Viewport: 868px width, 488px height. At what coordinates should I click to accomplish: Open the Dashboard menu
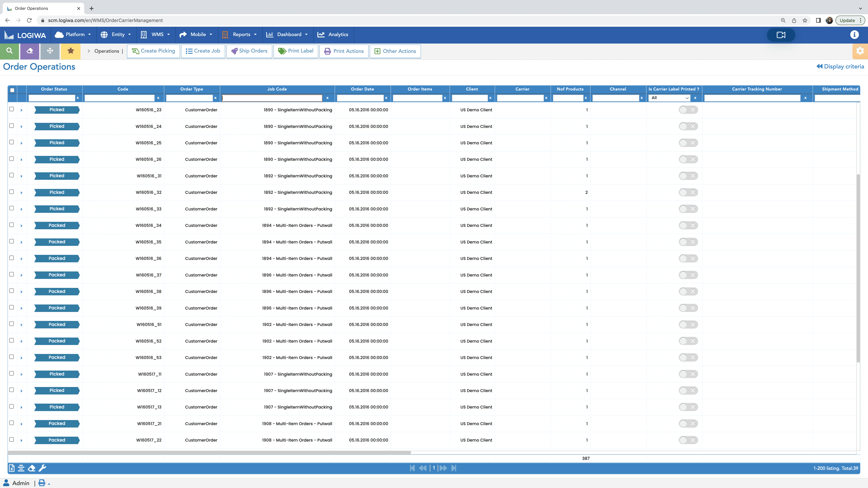[287, 35]
